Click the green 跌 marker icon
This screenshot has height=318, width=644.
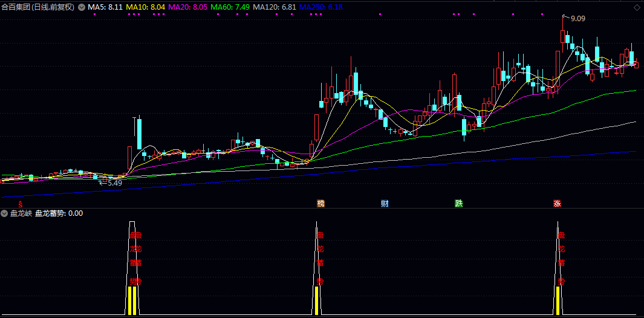tap(459, 203)
